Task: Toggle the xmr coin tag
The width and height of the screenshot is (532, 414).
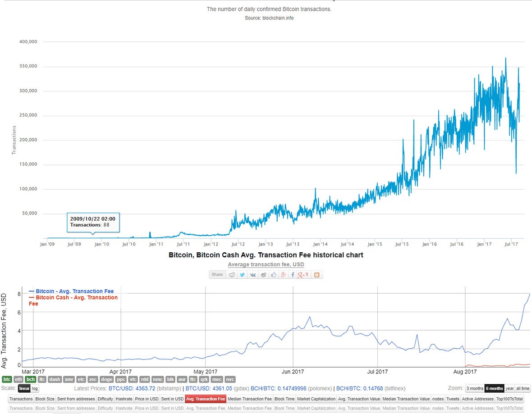Action: click(69, 379)
